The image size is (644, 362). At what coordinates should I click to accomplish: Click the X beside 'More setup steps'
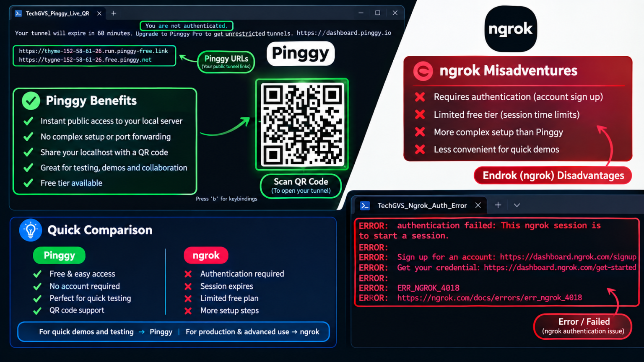[188, 311]
